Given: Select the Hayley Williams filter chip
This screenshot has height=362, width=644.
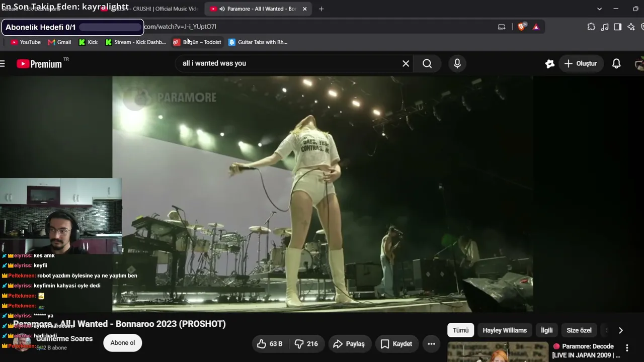Looking at the screenshot, I should point(505,330).
